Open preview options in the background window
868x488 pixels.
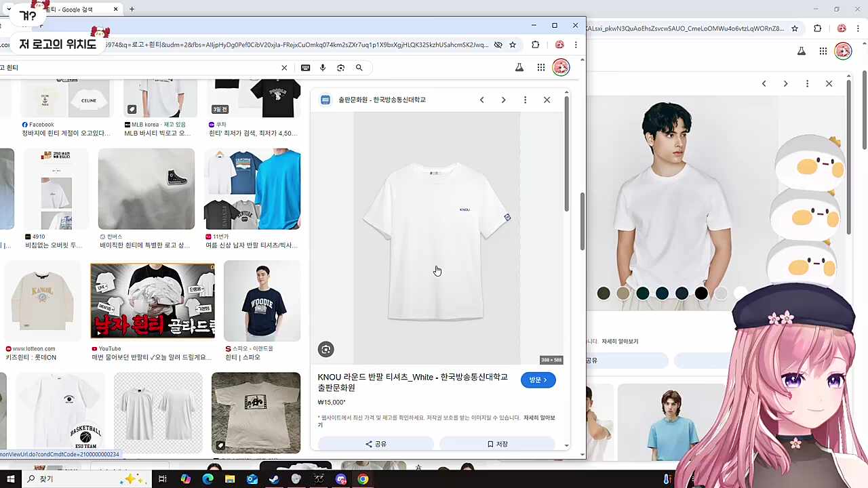[x=807, y=84]
